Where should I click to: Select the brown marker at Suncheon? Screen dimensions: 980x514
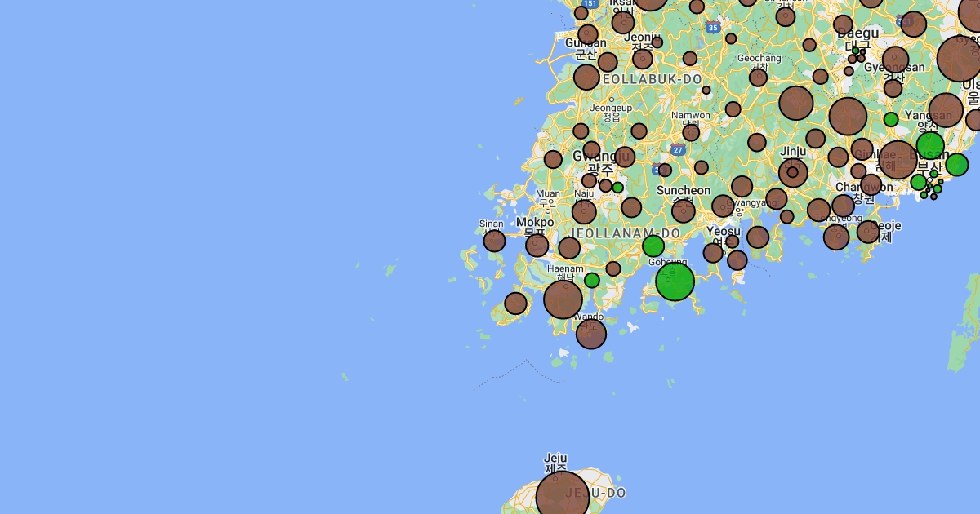point(684,211)
